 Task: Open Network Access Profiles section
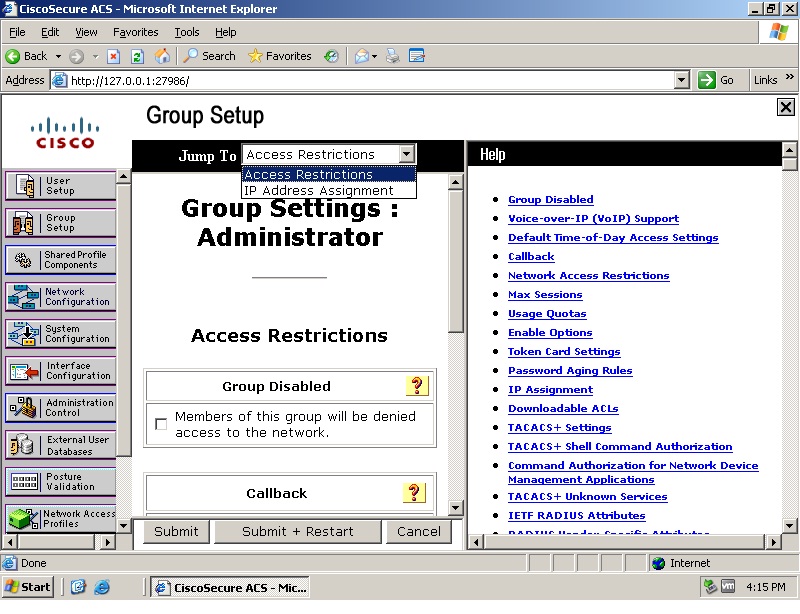tap(60, 519)
